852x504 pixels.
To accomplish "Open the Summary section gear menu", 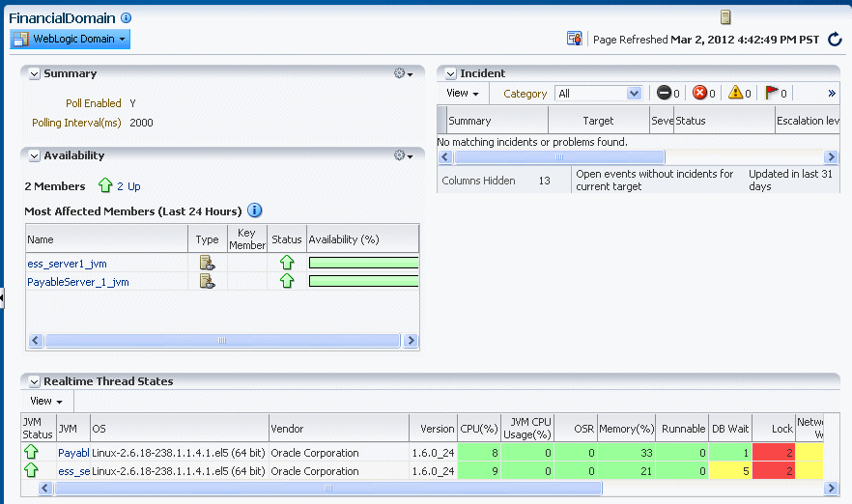I will [x=403, y=73].
